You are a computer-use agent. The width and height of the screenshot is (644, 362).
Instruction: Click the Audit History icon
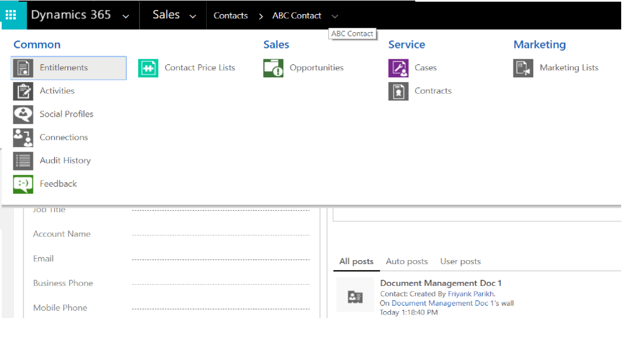tap(23, 160)
